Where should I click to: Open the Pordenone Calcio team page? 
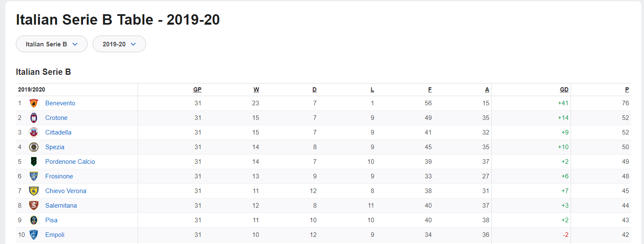pos(70,162)
